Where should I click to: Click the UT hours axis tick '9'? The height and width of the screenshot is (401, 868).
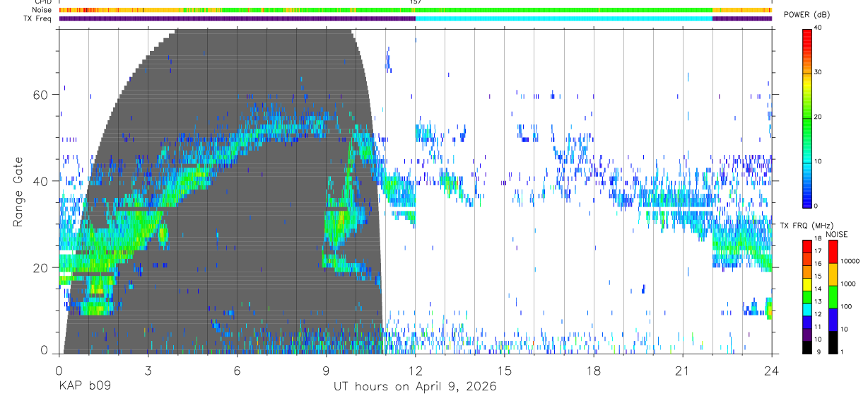click(326, 371)
